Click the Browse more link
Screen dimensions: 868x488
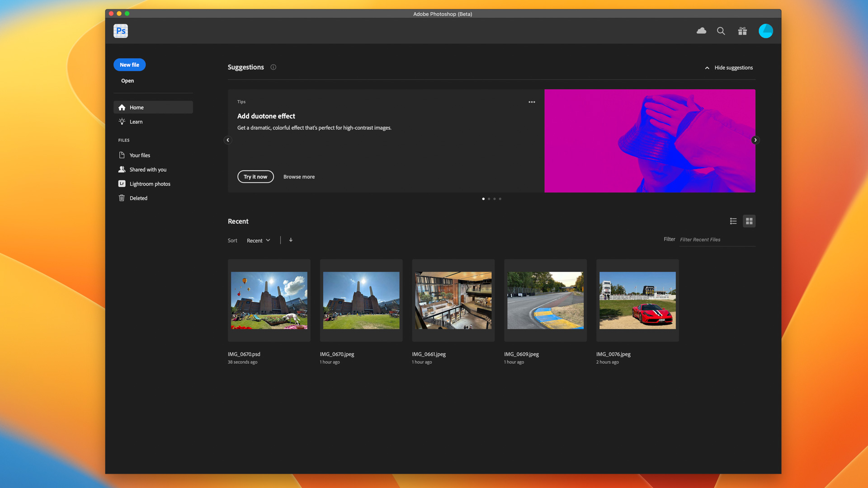299,176
